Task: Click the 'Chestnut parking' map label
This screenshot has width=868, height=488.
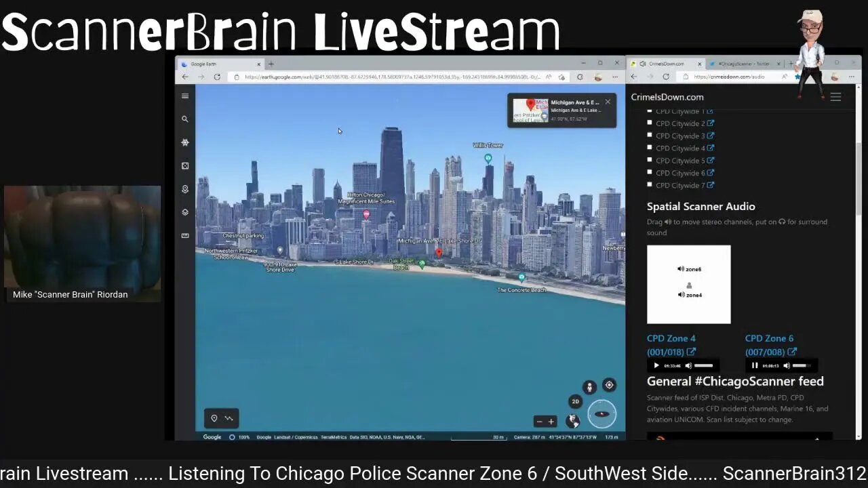Action: click(243, 236)
